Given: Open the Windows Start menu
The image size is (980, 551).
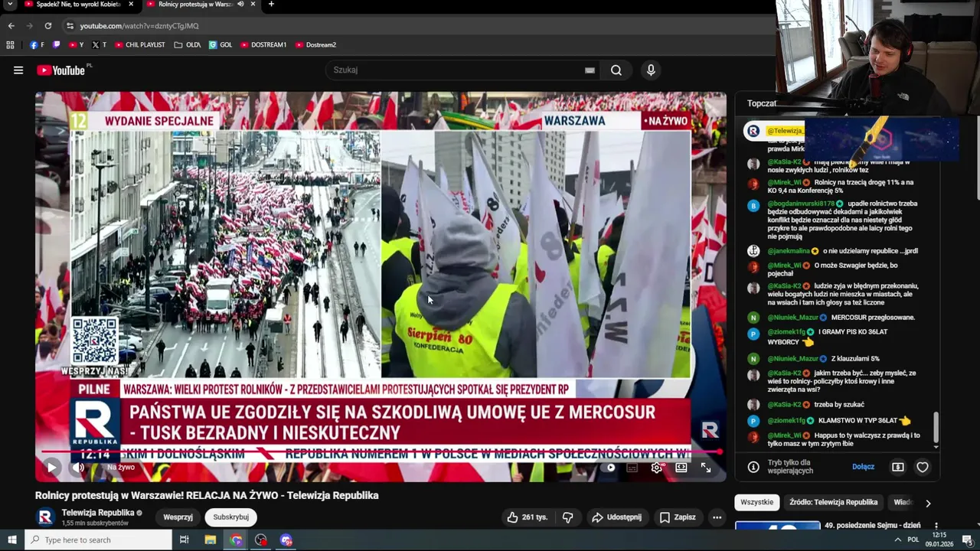Looking at the screenshot, I should point(11,540).
